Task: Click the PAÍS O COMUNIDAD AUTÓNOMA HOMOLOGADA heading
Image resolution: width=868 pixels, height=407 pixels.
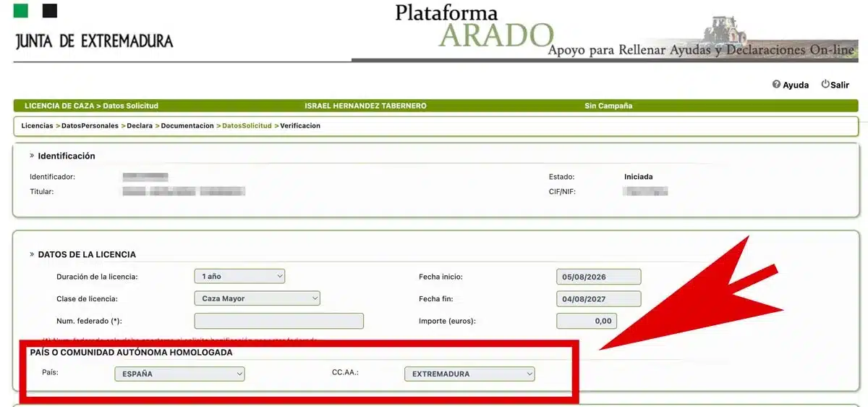Action: 131,352
